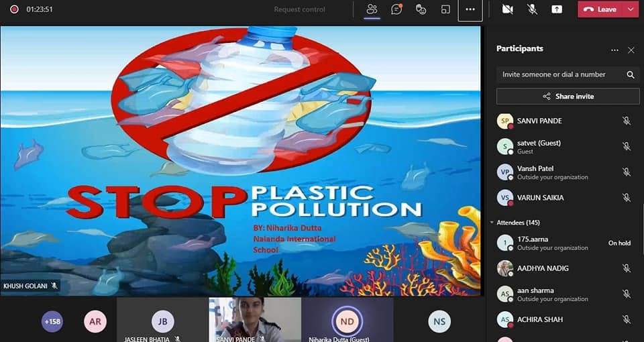Click the mute icon beside ACHIRA SHAH
The image size is (644, 342).
pos(627,319)
